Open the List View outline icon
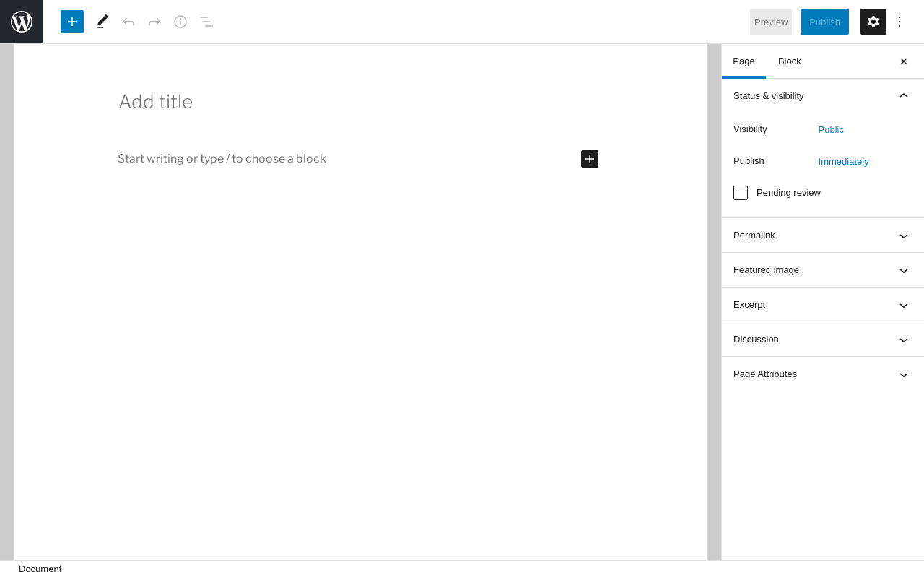This screenshot has height=578, width=924. [x=206, y=22]
